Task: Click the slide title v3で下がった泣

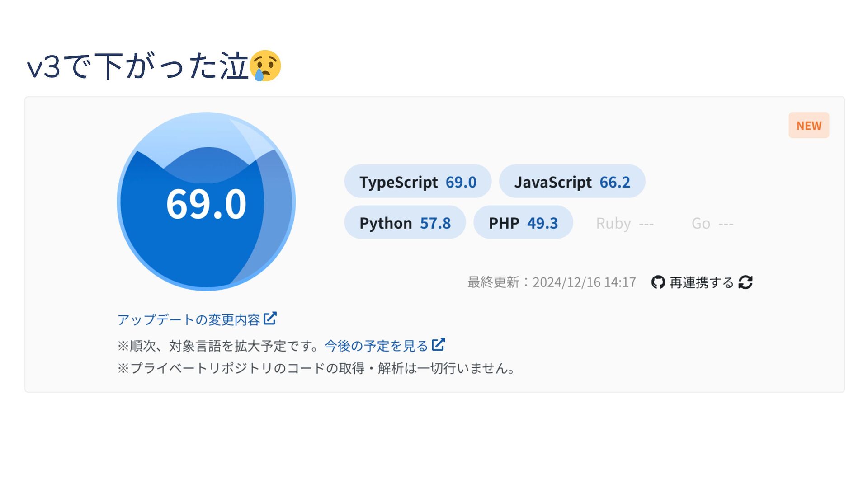Action: click(138, 67)
